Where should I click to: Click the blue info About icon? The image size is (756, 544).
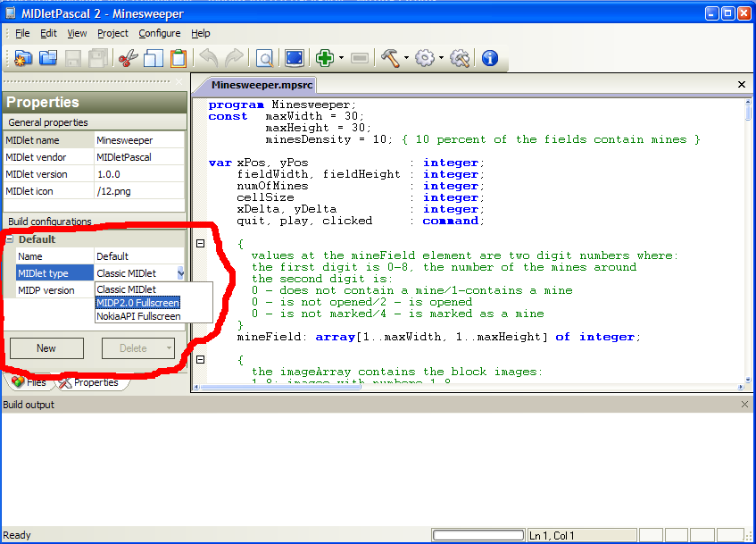pos(489,58)
